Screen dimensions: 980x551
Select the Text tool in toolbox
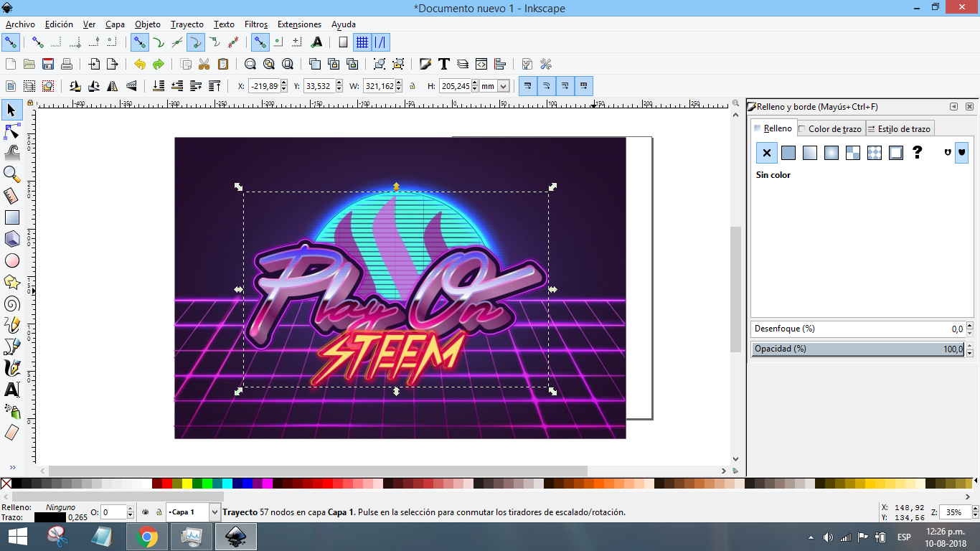click(x=11, y=390)
